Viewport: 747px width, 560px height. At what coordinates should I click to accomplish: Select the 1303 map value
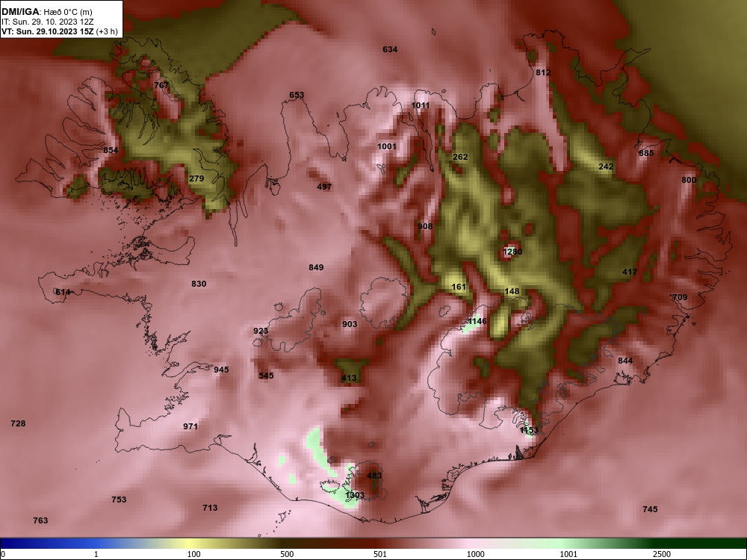pos(355,495)
